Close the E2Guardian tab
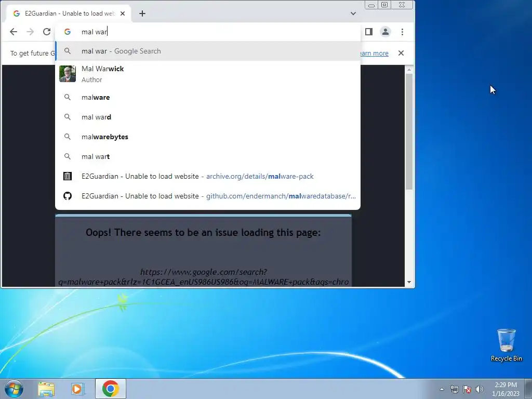 click(123, 14)
